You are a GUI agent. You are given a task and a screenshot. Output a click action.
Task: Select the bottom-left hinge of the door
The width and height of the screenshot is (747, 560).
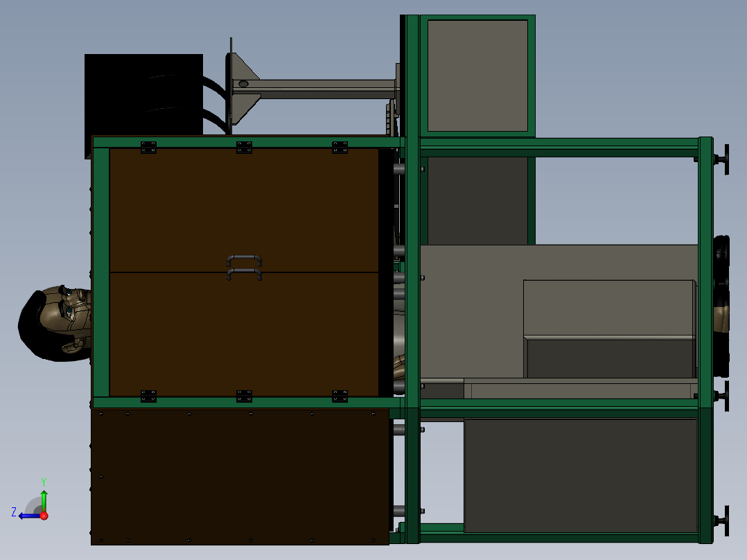pyautogui.click(x=148, y=396)
